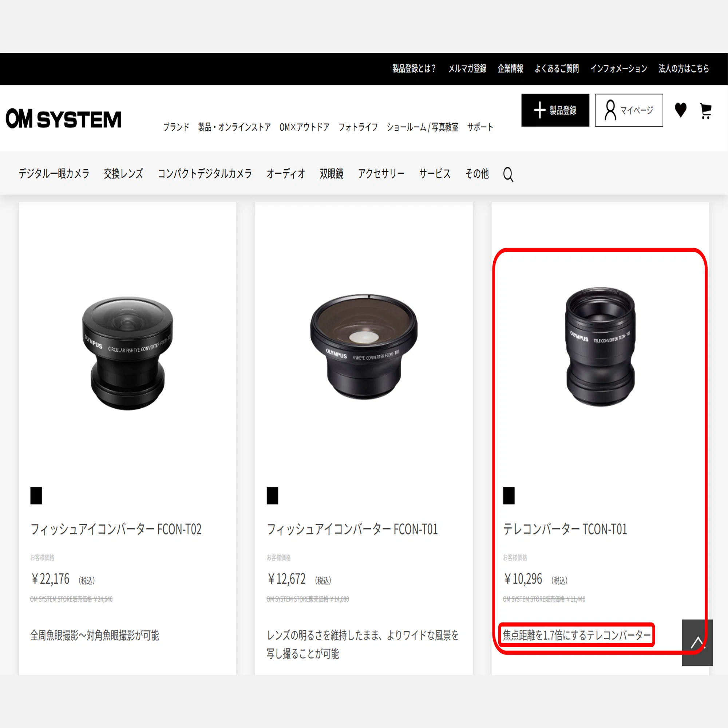
Task: Select black color swatch for TCON-T01
Action: pyautogui.click(x=509, y=495)
